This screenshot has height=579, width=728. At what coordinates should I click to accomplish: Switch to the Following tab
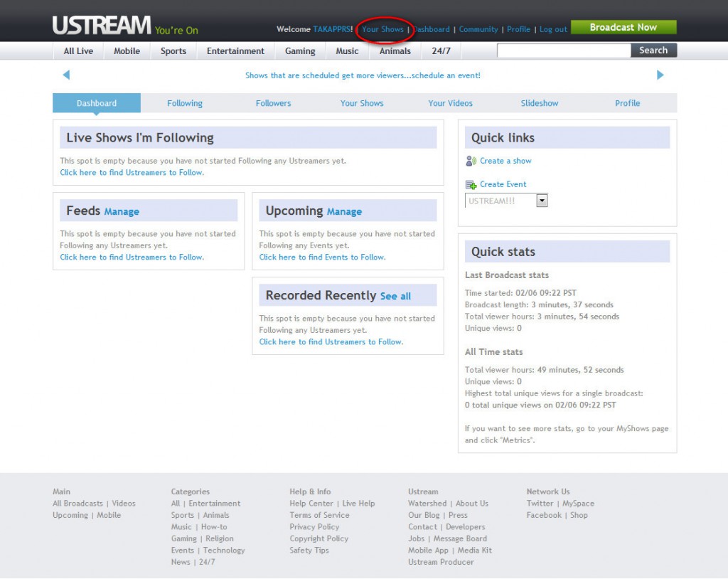(x=185, y=103)
